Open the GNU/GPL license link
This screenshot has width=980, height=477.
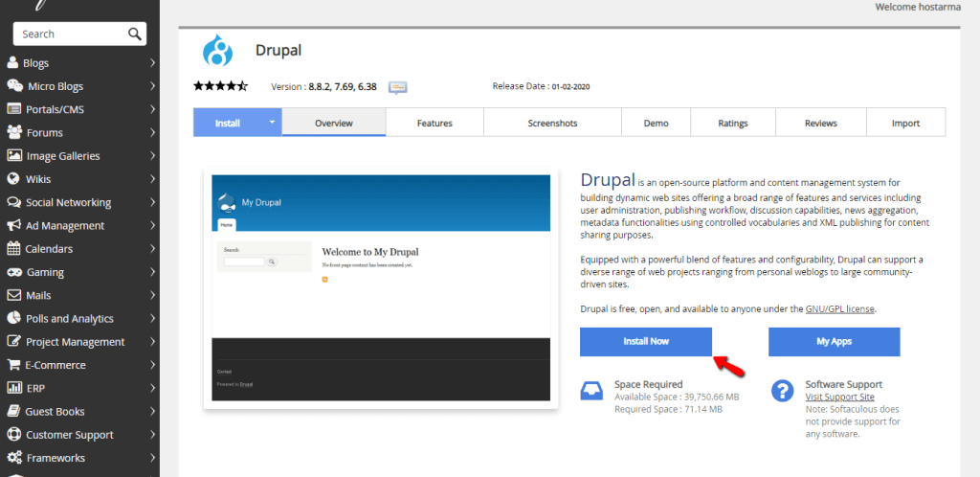coord(840,309)
